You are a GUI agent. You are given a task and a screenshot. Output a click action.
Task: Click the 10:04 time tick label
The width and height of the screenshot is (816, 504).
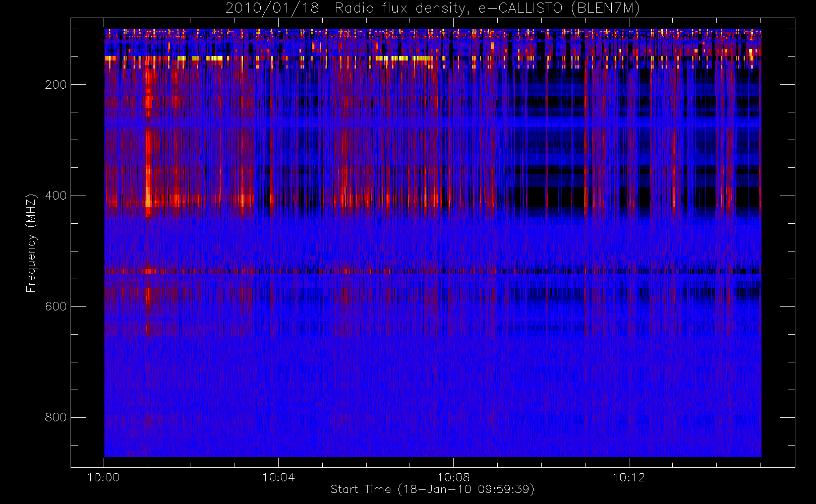click(278, 477)
